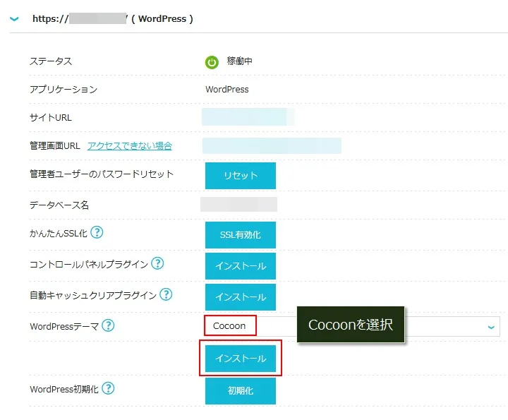The image size is (508, 420).
Task: Click the blurred サイトURL value
Action: point(247,117)
